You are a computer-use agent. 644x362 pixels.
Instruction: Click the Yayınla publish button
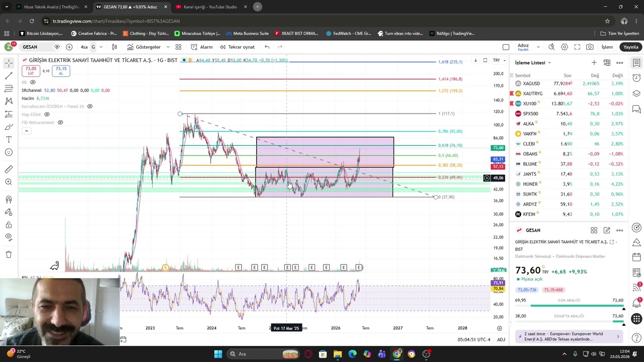click(630, 47)
